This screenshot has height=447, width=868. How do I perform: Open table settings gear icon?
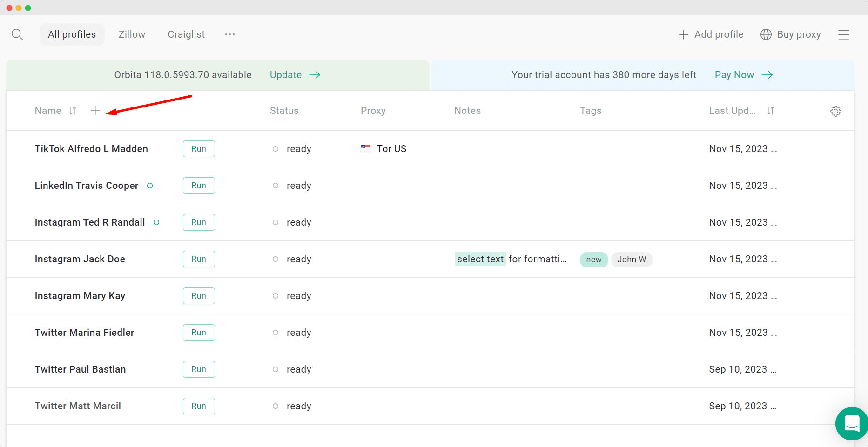(836, 111)
